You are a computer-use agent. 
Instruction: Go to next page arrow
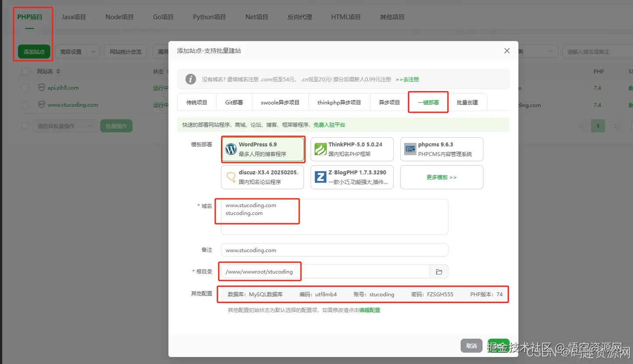(616, 126)
